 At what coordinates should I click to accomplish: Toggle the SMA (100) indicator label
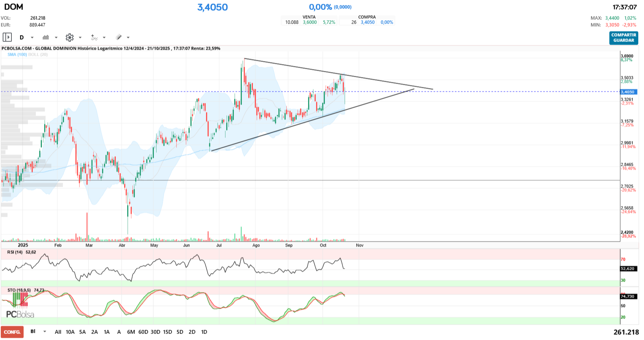tap(17, 55)
